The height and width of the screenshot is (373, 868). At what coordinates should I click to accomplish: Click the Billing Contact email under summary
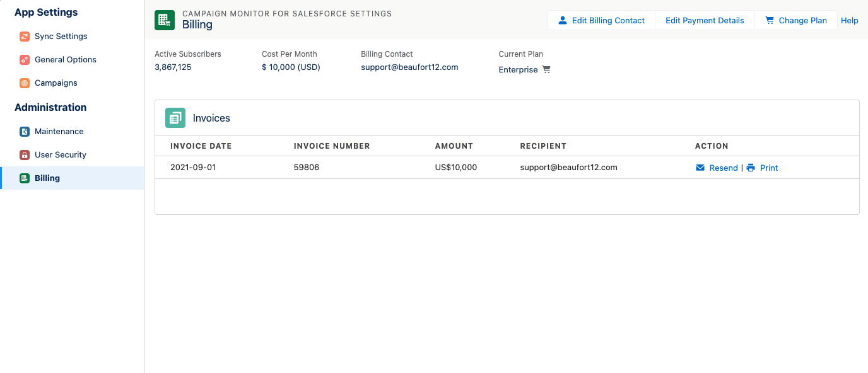409,67
